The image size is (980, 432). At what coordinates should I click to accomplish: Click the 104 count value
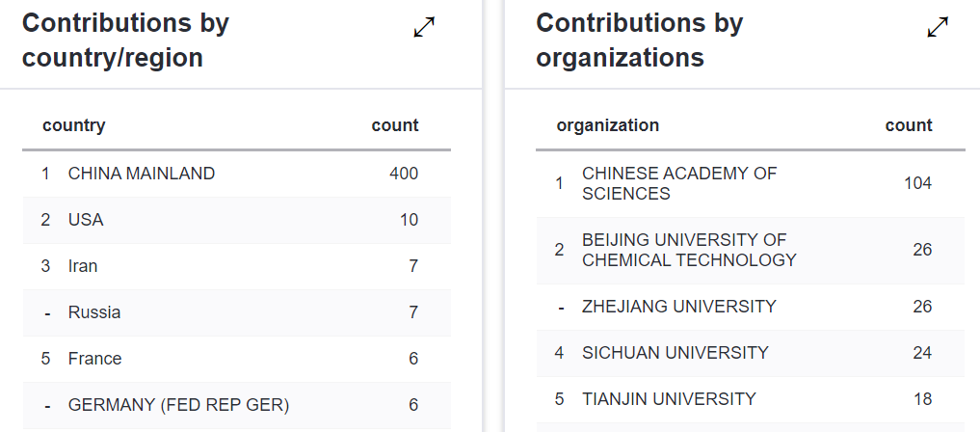[x=917, y=183]
